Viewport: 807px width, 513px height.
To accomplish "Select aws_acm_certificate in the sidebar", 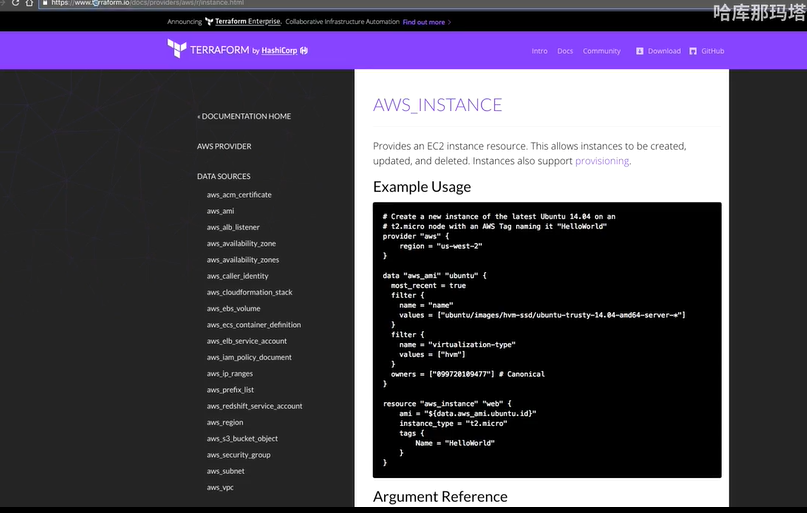I will pyautogui.click(x=239, y=194).
